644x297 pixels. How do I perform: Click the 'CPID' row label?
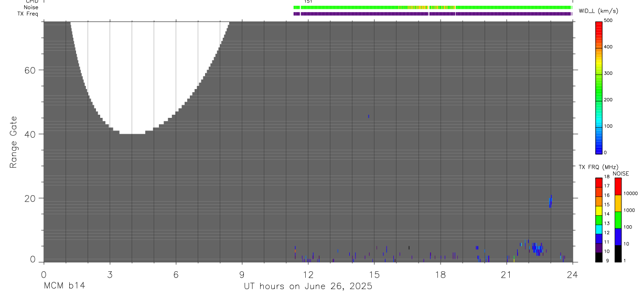[31, 2]
